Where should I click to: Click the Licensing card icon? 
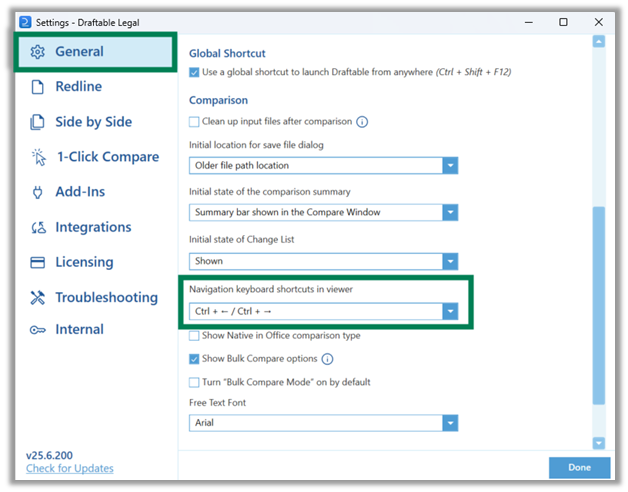tap(38, 262)
